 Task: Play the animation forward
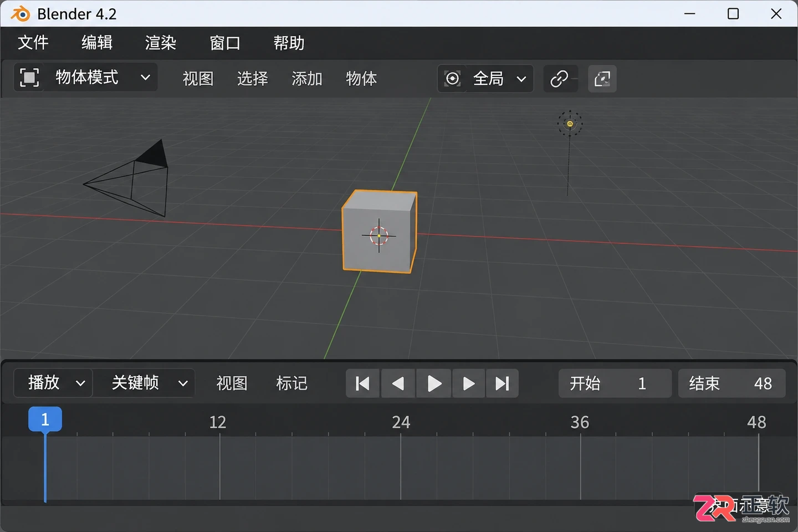click(434, 383)
